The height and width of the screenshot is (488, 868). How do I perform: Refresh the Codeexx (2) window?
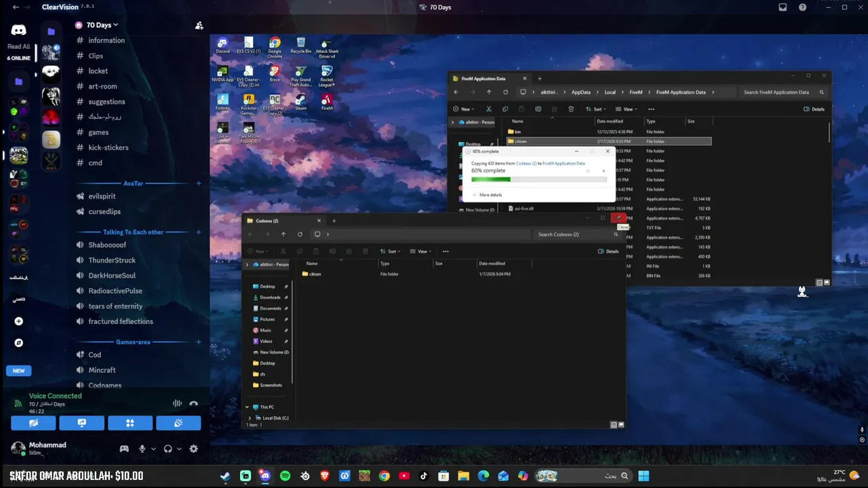(300, 235)
